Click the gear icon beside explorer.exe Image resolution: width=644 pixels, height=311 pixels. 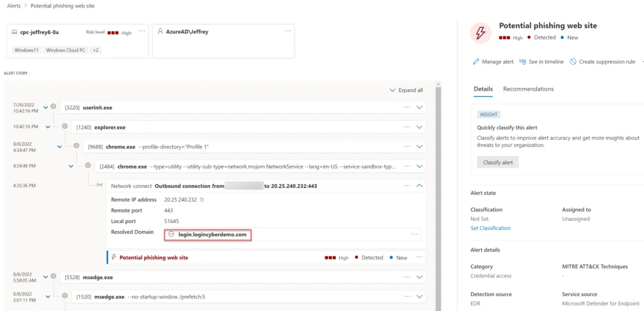coord(65,127)
